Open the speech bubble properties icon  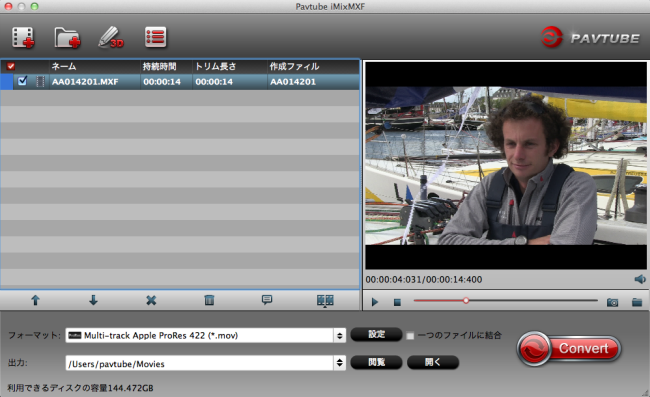267,300
